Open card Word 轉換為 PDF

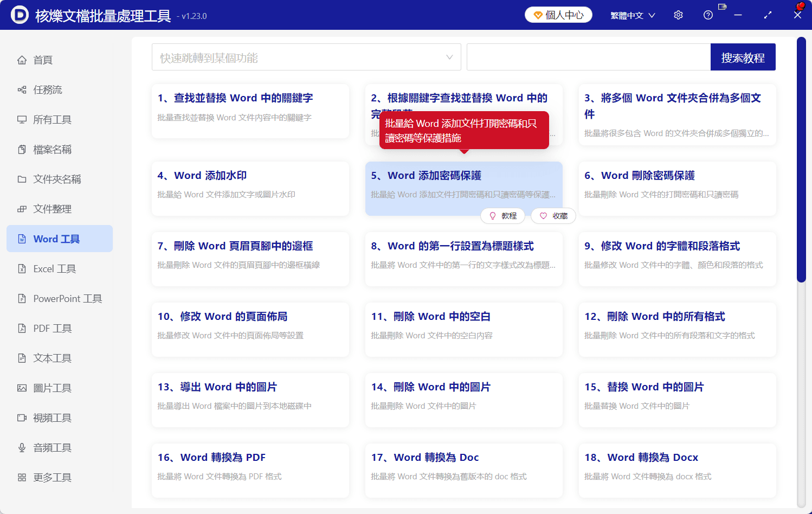pyautogui.click(x=250, y=471)
